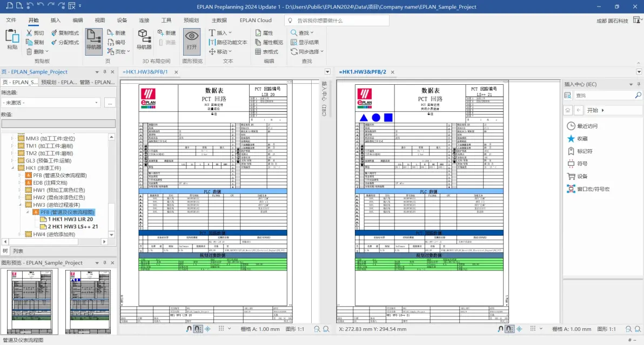This screenshot has width=644, height=345.
Task: Click the filter ellipsis button
Action: pos(110,103)
